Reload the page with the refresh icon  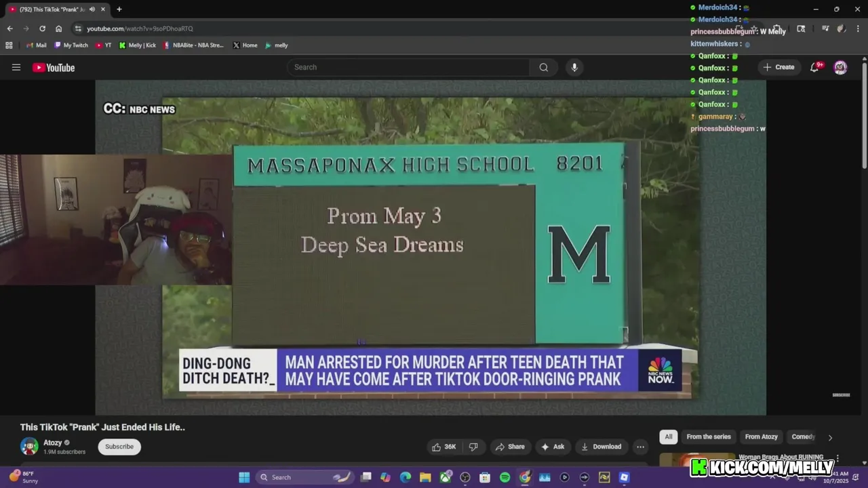pos(42,28)
